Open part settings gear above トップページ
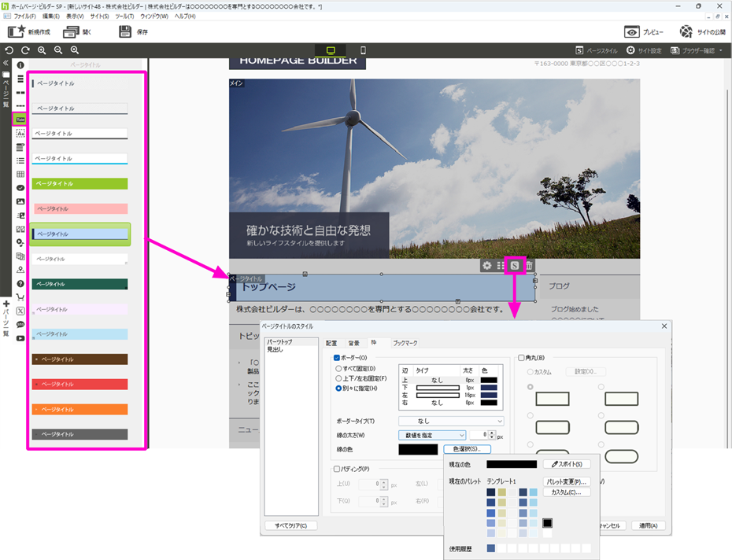This screenshot has height=560, width=732. tap(487, 266)
